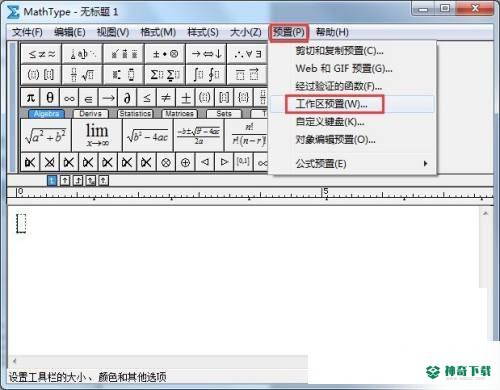Image resolution: width=500 pixels, height=390 pixels.
Task: Click the horizontal scrollbar left arrow
Action: (14, 361)
